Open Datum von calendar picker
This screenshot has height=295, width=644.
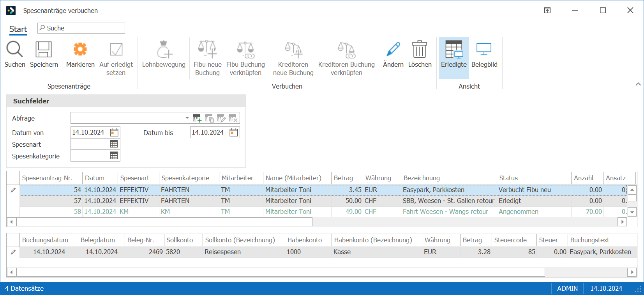click(114, 132)
